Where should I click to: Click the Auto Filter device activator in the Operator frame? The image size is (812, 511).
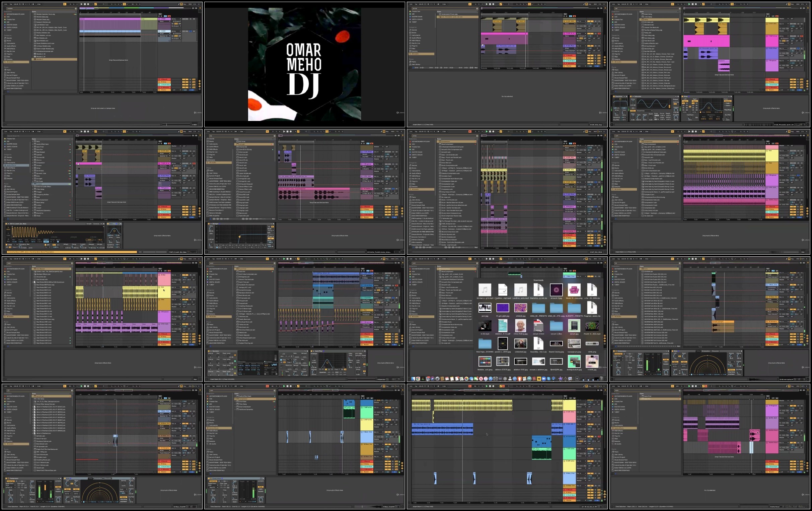[312, 351]
